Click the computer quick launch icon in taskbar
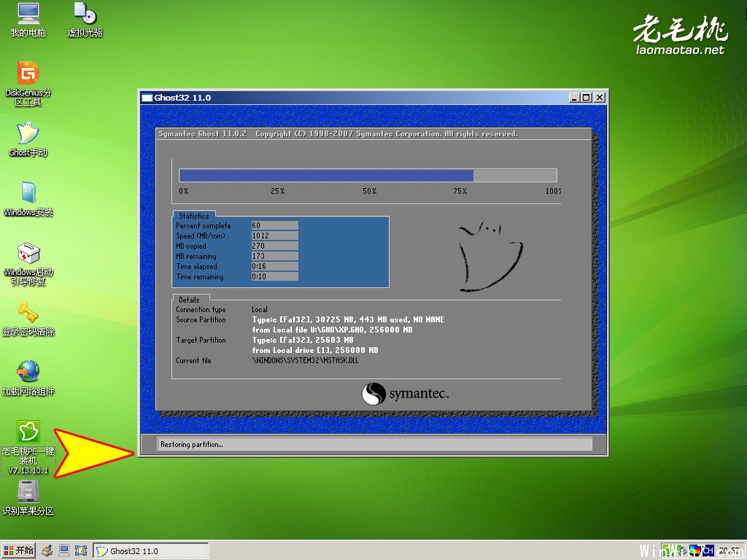Viewport: 747px width, 560px height. [64, 551]
